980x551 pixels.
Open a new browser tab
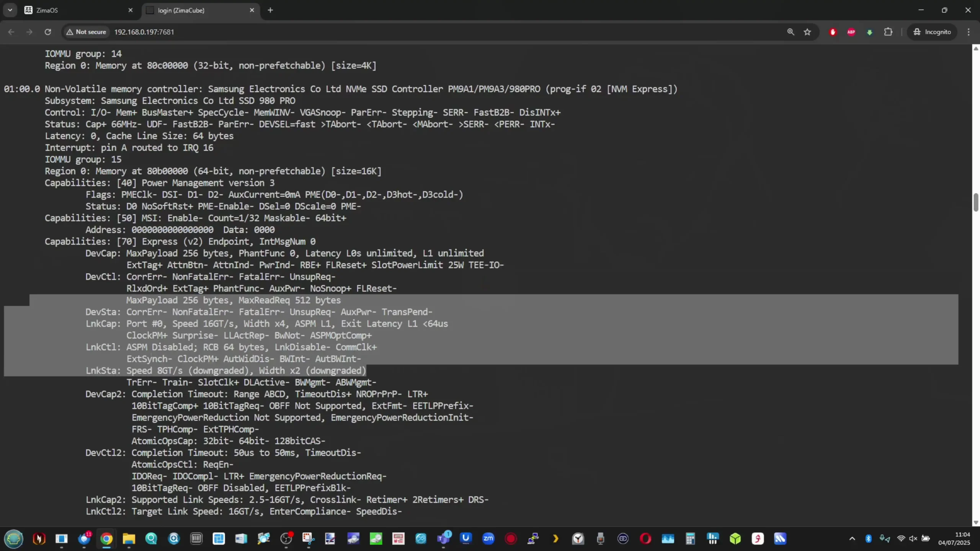pyautogui.click(x=270, y=10)
